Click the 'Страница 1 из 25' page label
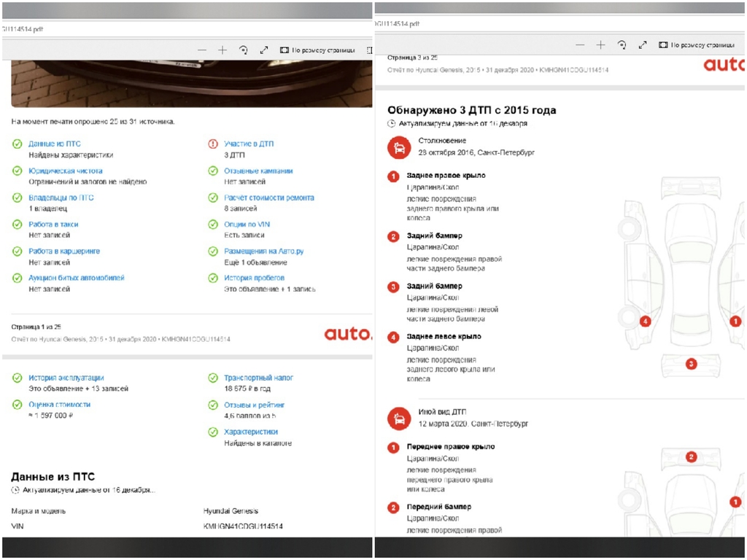Viewport: 747px width, 560px height. [x=36, y=327]
